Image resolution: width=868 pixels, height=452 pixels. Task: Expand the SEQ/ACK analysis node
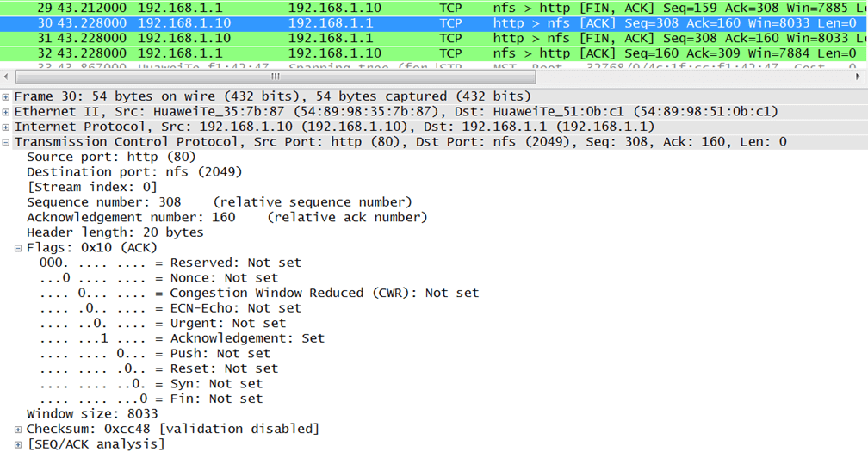click(19, 444)
